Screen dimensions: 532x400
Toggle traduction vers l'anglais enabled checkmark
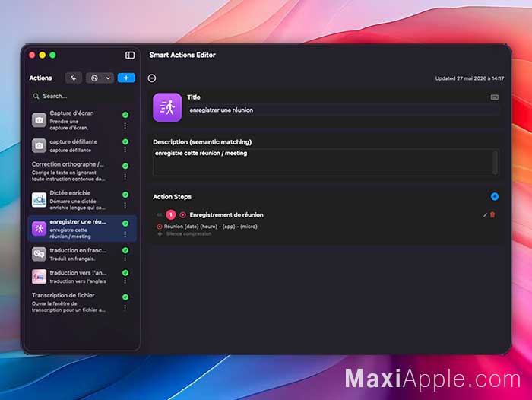tap(125, 273)
